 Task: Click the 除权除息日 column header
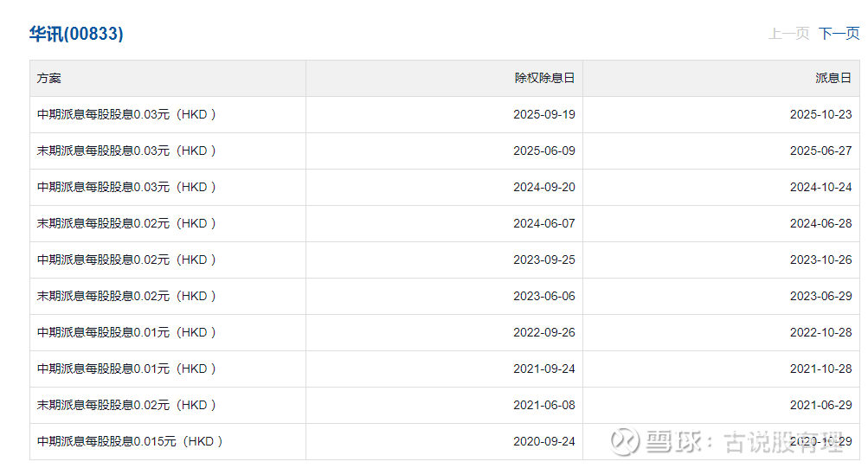544,78
